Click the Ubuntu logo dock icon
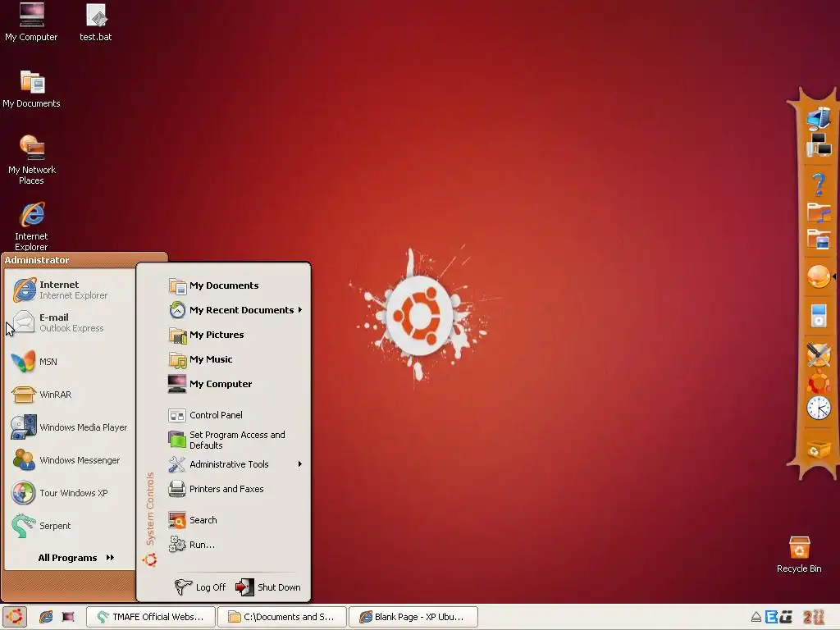 click(819, 382)
